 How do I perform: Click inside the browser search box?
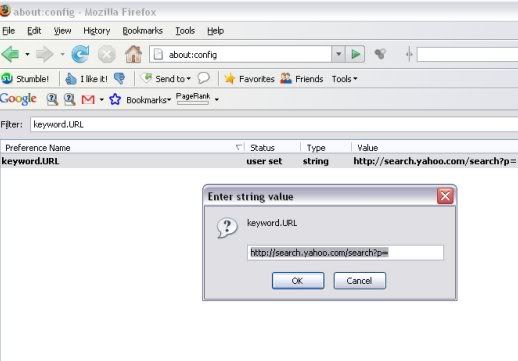click(x=467, y=55)
